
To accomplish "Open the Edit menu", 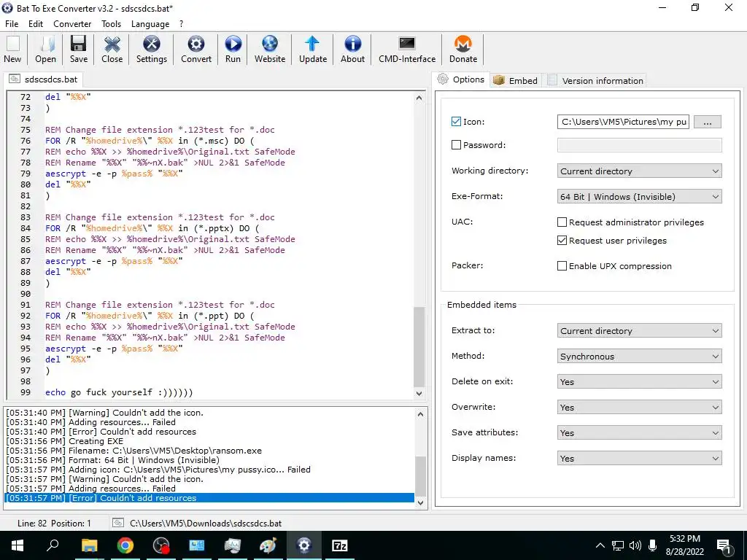I will point(36,24).
